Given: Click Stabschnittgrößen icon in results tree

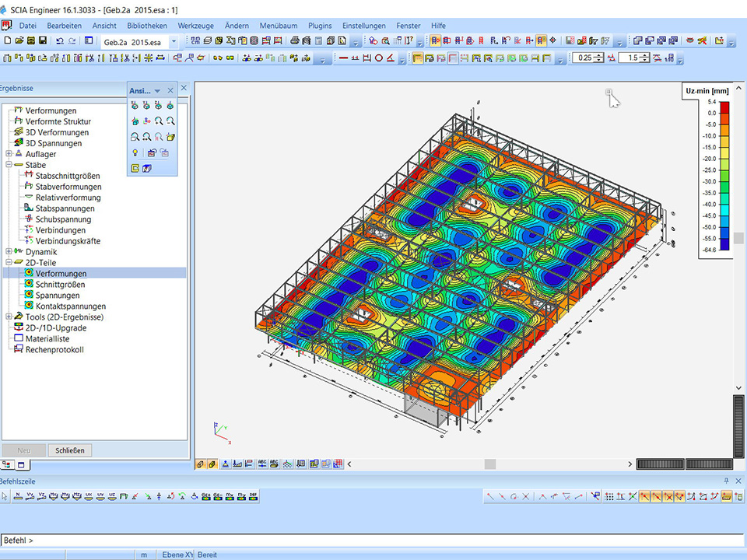Looking at the screenshot, I should point(29,176).
